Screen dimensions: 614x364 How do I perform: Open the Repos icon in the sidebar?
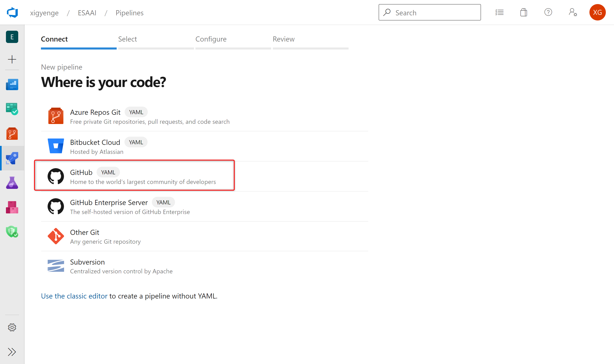tap(12, 134)
